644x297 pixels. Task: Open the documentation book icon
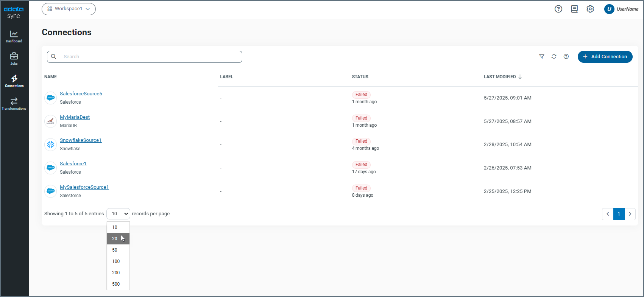pyautogui.click(x=574, y=9)
